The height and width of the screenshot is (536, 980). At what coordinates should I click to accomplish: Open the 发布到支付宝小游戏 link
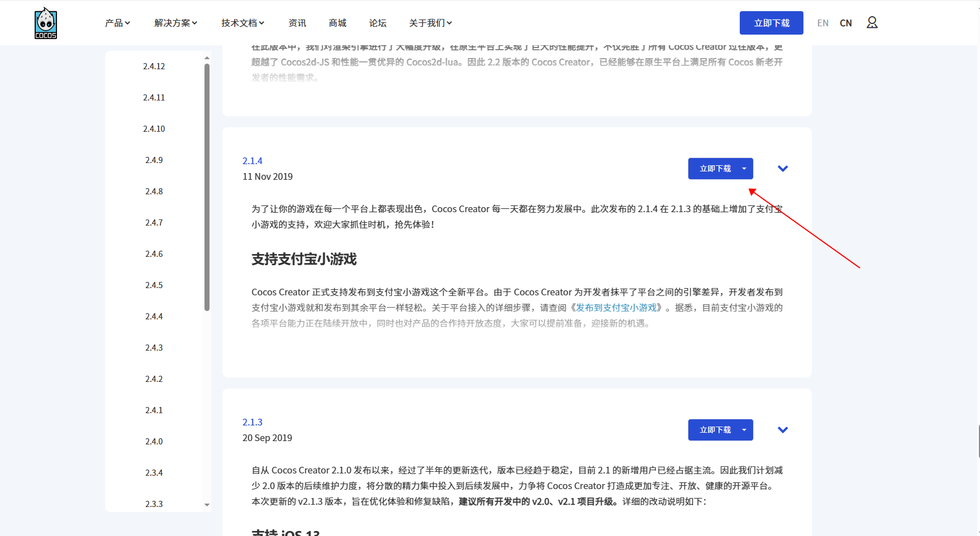(x=616, y=308)
